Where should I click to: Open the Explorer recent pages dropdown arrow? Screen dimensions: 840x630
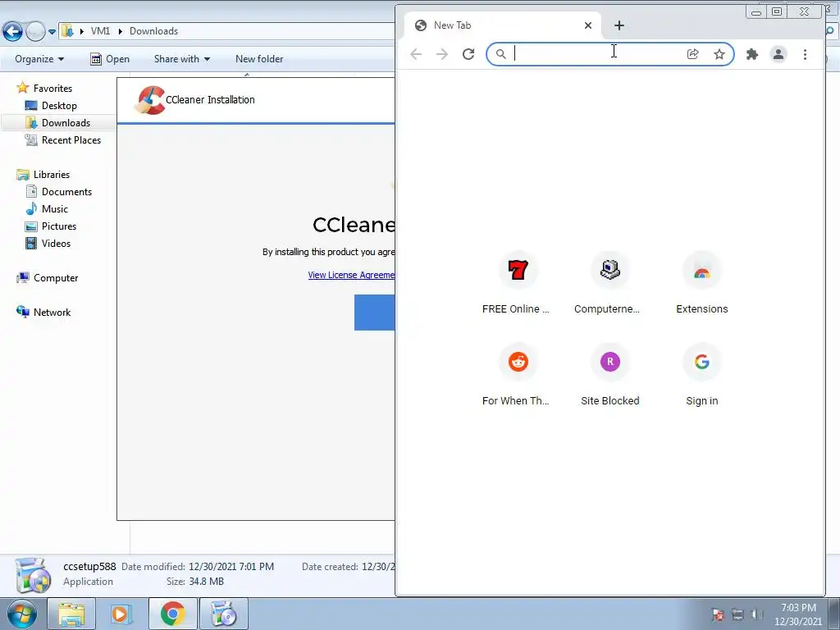tap(52, 32)
